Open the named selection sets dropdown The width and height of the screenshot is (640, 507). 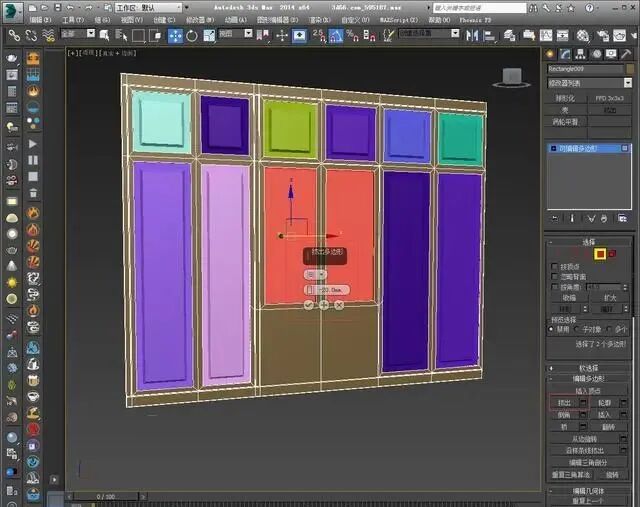tap(429, 33)
